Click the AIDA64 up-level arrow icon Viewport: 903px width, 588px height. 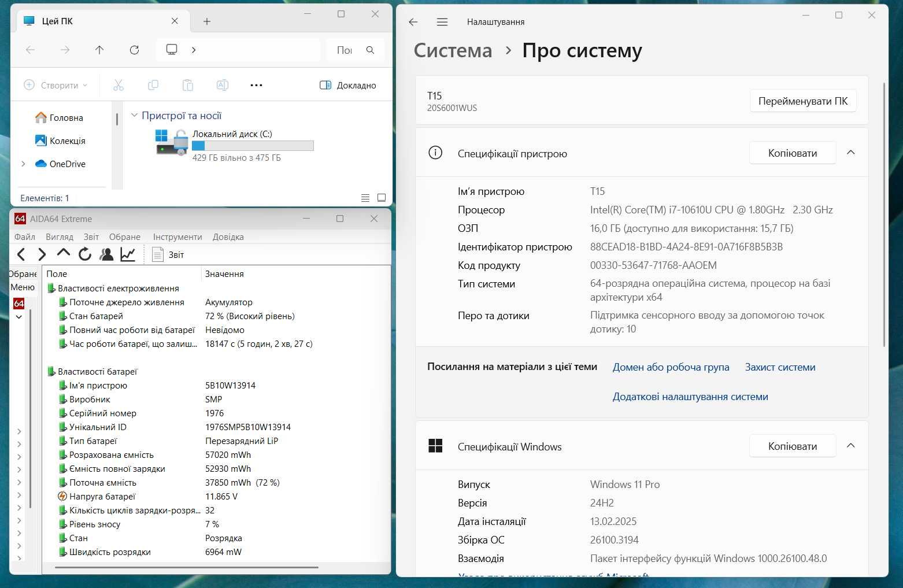[x=63, y=254]
